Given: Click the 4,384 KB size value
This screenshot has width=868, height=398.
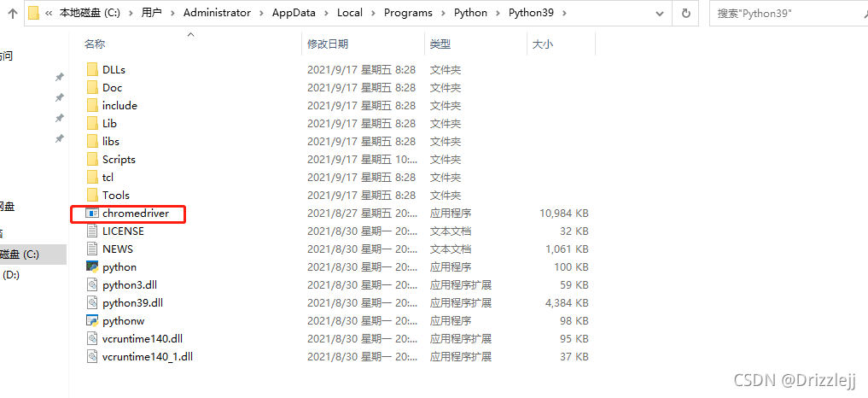Looking at the screenshot, I should click(567, 302).
